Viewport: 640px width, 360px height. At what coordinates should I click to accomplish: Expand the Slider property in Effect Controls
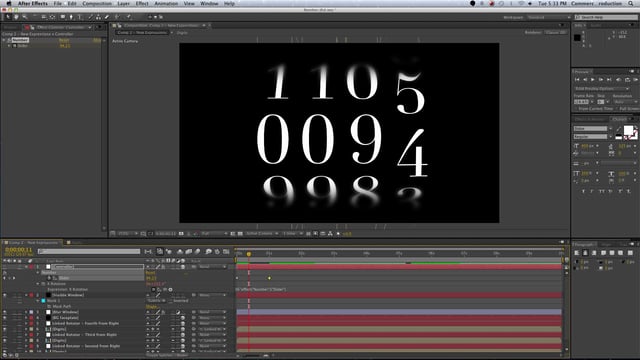pos(9,46)
